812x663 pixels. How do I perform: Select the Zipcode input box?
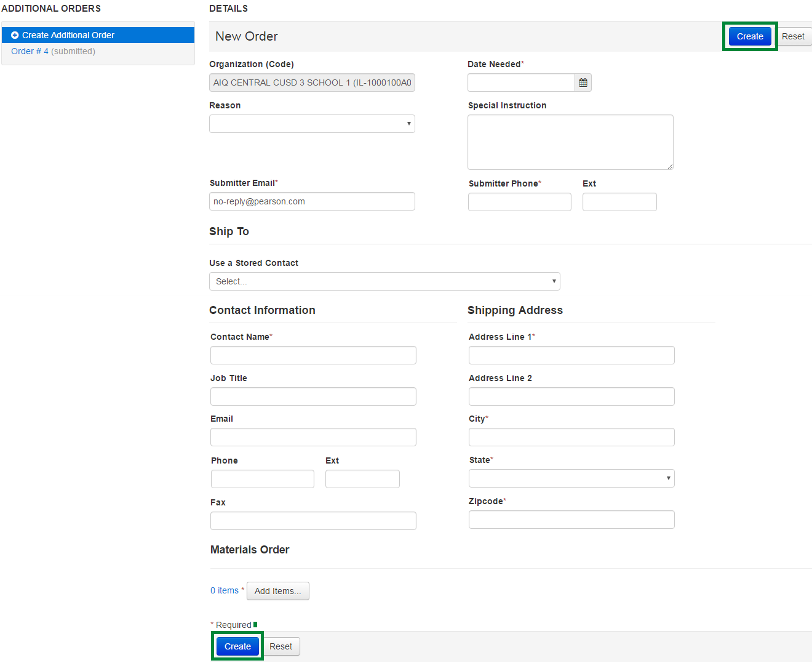(571, 520)
